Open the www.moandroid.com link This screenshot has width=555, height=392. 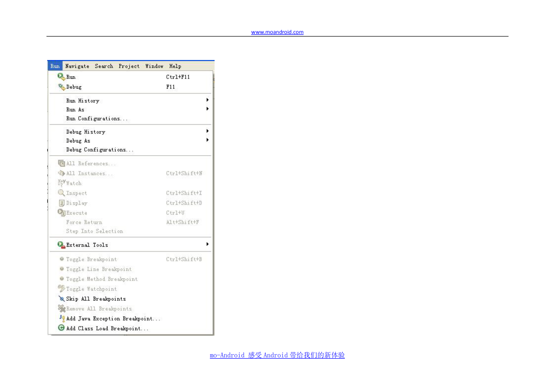[277, 32]
